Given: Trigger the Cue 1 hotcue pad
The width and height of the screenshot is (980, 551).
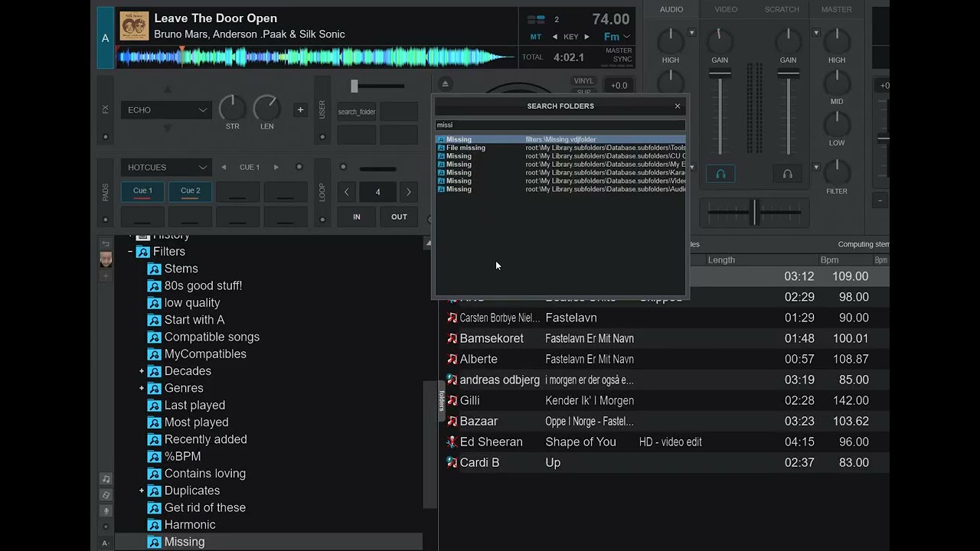Looking at the screenshot, I should point(142,191).
